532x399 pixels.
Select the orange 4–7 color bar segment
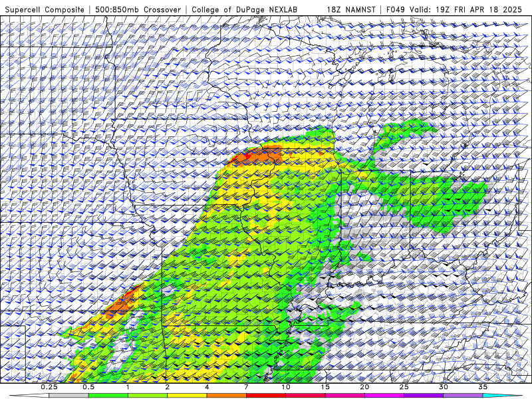tap(226, 396)
